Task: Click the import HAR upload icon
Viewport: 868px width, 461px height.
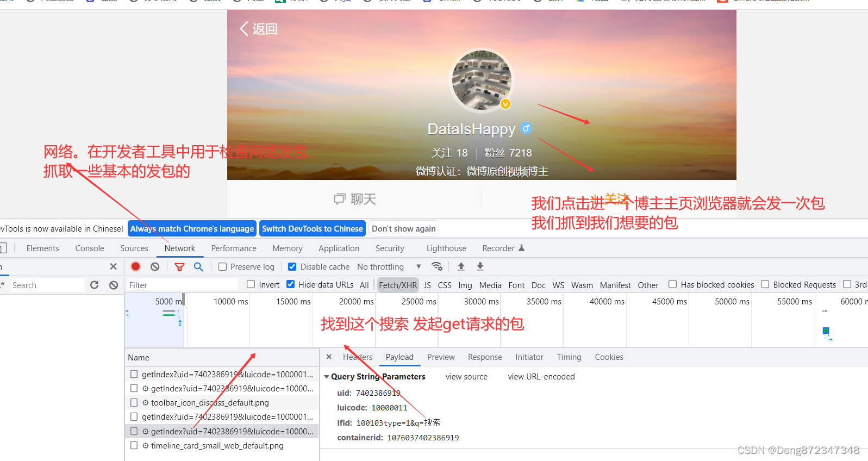Action: pos(461,266)
